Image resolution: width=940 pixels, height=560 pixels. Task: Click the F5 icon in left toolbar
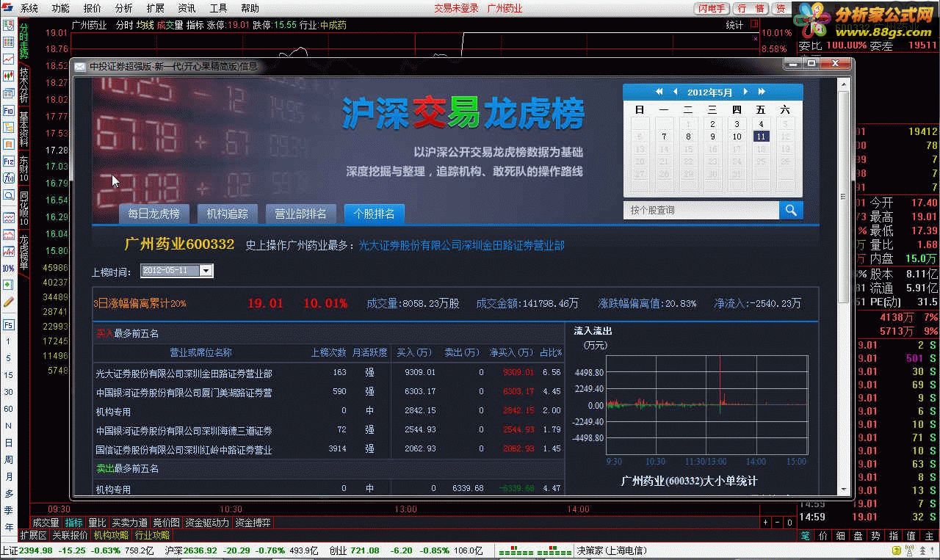pyautogui.click(x=8, y=324)
